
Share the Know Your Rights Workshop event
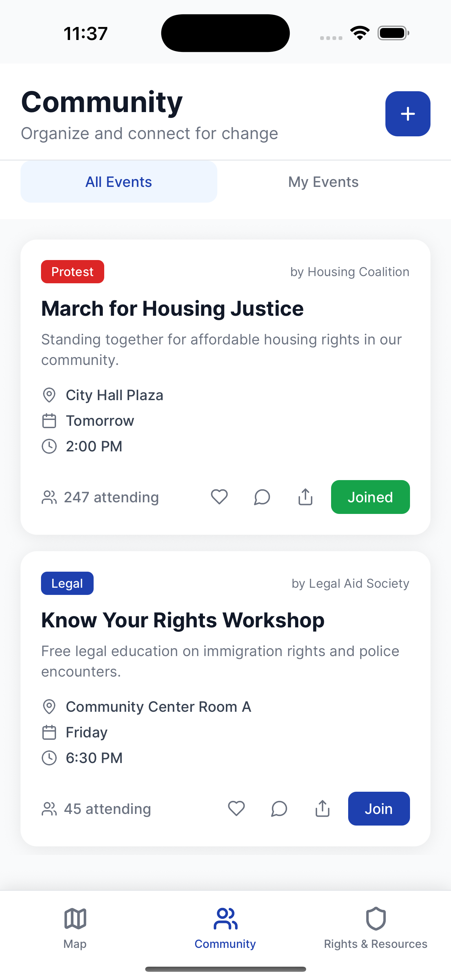323,808
